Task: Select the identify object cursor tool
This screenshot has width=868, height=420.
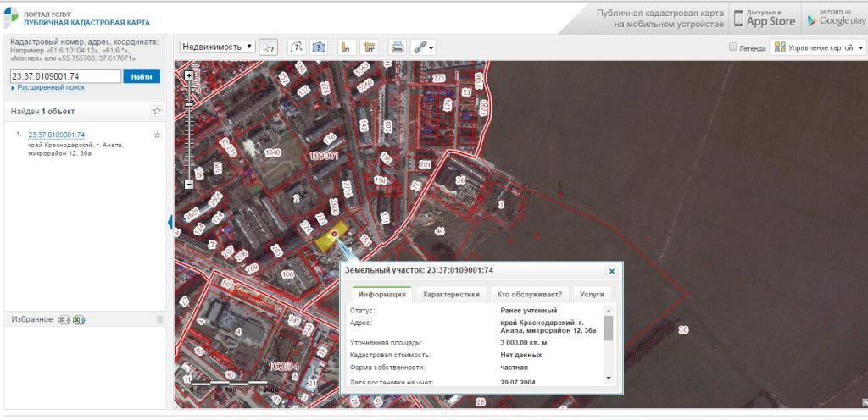Action: pos(269,47)
